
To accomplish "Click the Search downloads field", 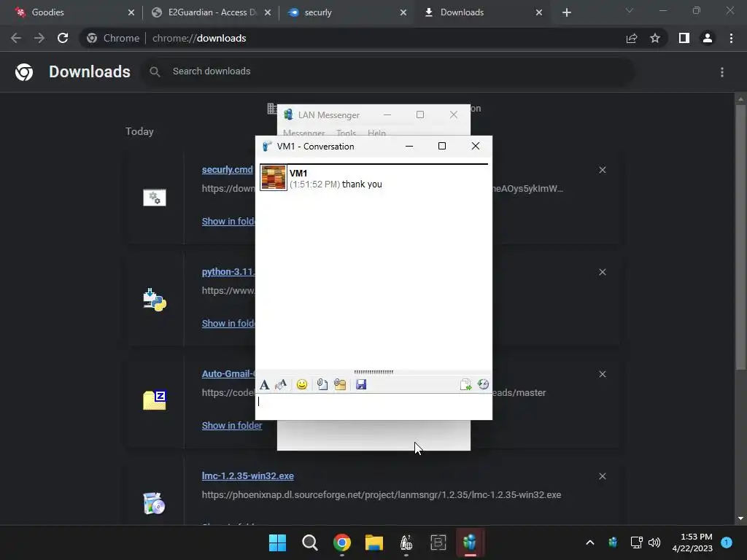I will (x=387, y=71).
